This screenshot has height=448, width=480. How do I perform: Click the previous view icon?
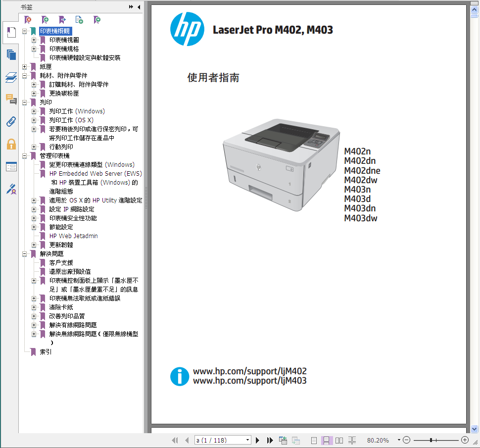(283, 441)
